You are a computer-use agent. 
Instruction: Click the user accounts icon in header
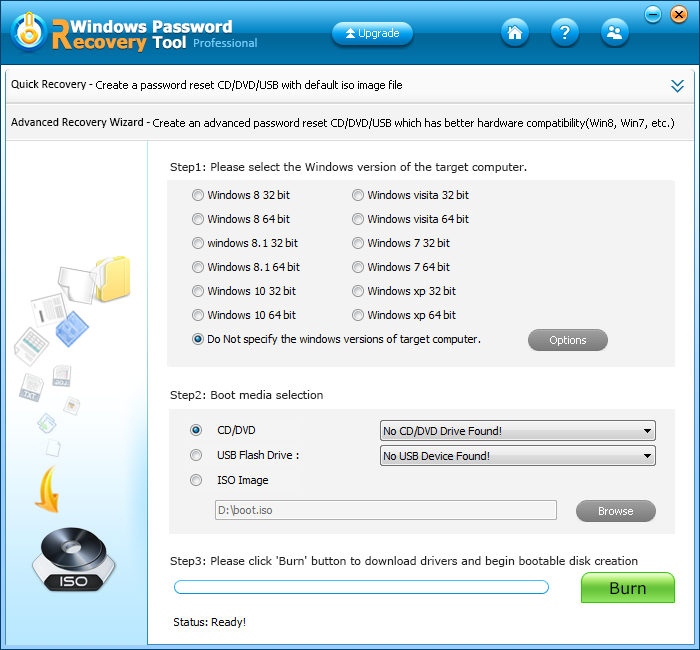click(x=615, y=32)
